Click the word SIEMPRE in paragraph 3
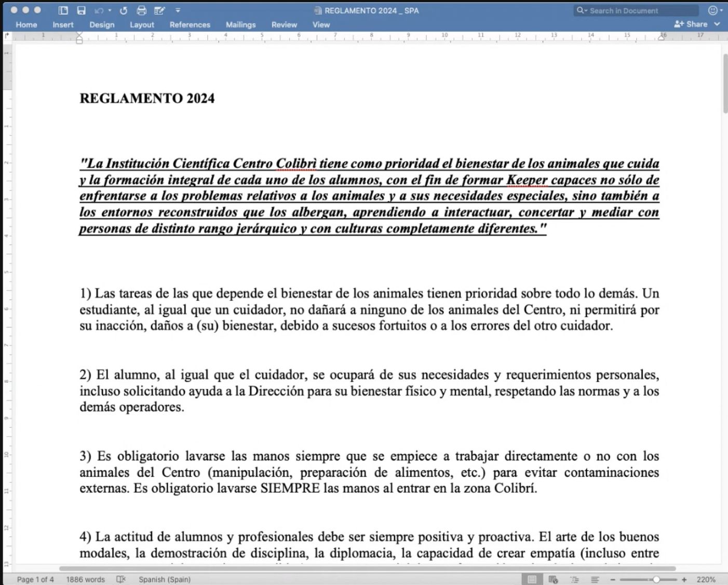The width and height of the screenshot is (728, 585). (290, 488)
